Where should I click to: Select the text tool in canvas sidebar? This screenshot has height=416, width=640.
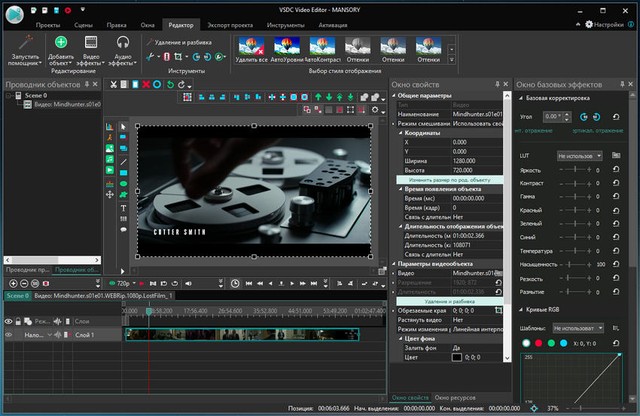click(124, 207)
